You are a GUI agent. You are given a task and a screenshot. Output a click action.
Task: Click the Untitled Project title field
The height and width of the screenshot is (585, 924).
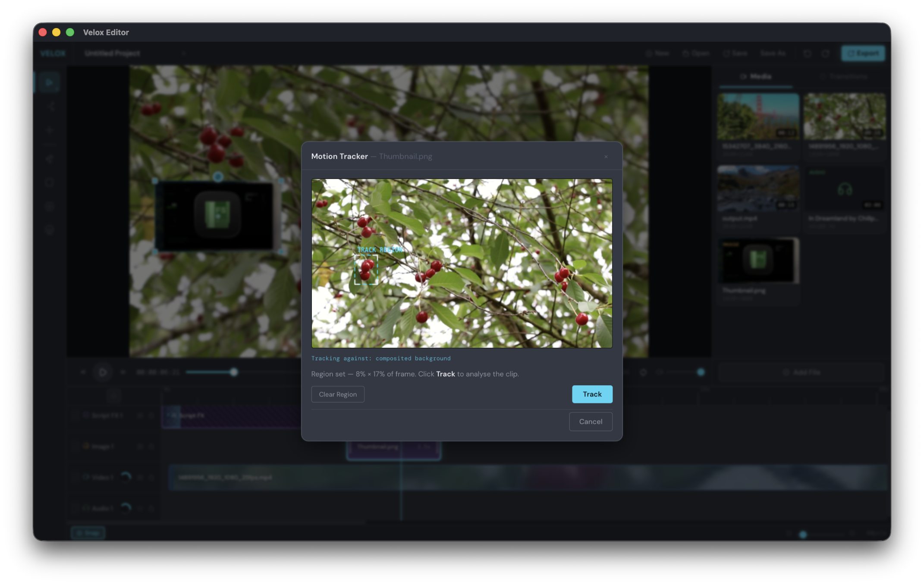[x=135, y=53]
